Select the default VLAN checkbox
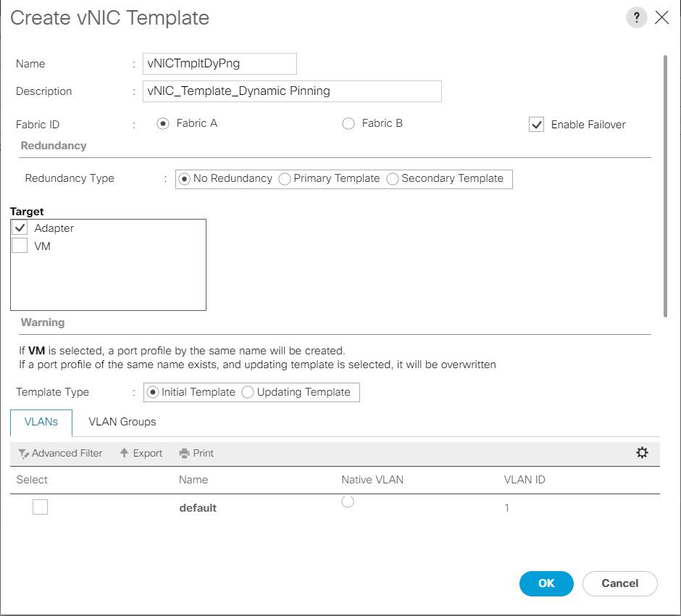The width and height of the screenshot is (681, 616). click(x=41, y=507)
